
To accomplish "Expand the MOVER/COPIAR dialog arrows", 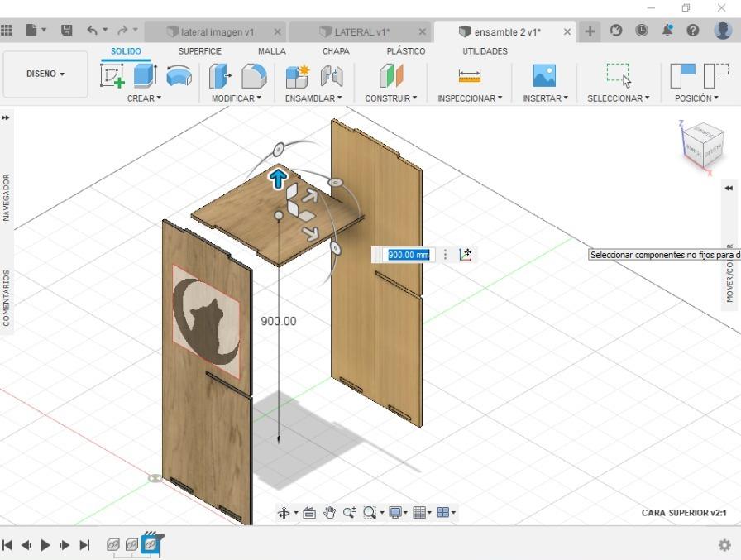I will click(x=729, y=188).
